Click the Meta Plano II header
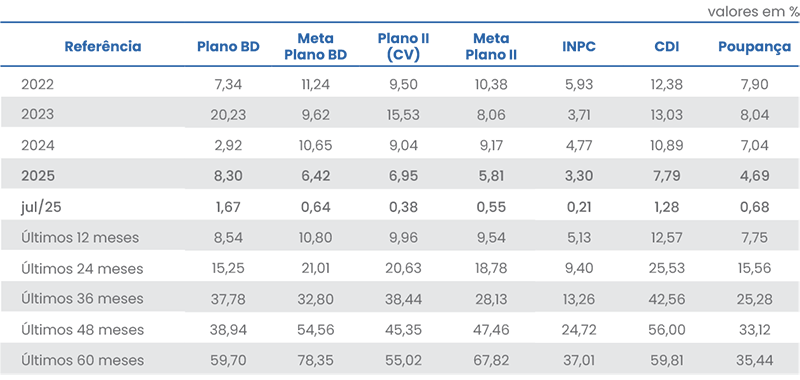Viewport: 800px width, 380px height. [x=491, y=47]
